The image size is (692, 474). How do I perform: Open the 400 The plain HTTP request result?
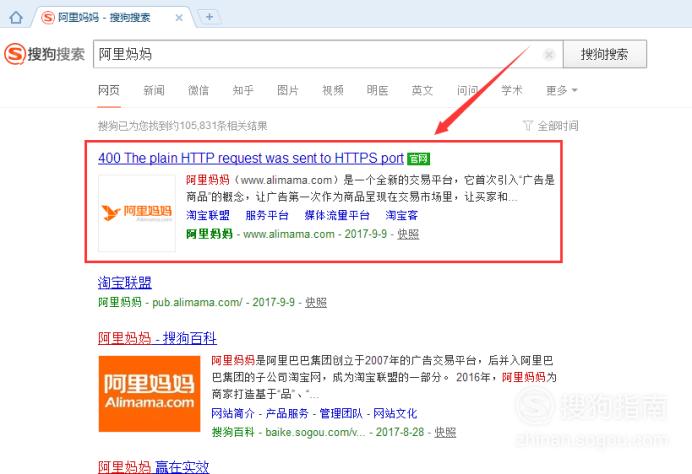click(251, 158)
